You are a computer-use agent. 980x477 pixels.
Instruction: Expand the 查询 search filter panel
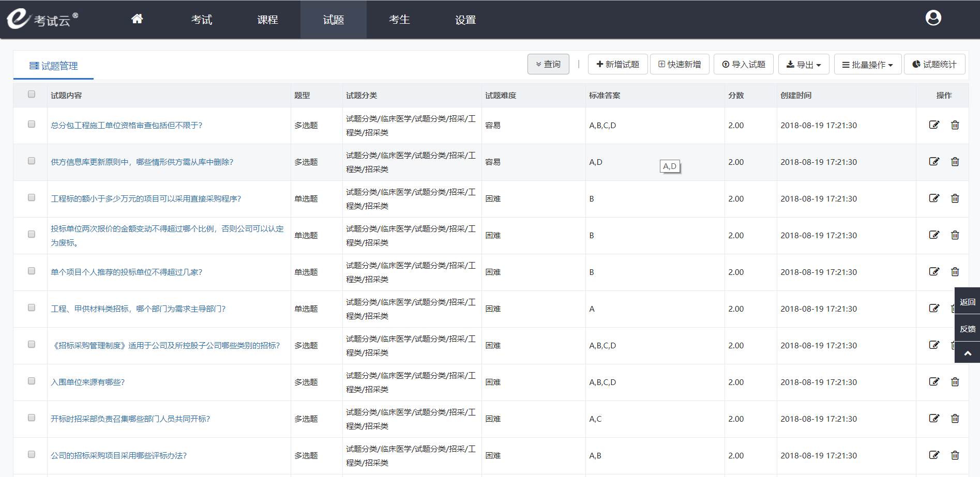[548, 64]
